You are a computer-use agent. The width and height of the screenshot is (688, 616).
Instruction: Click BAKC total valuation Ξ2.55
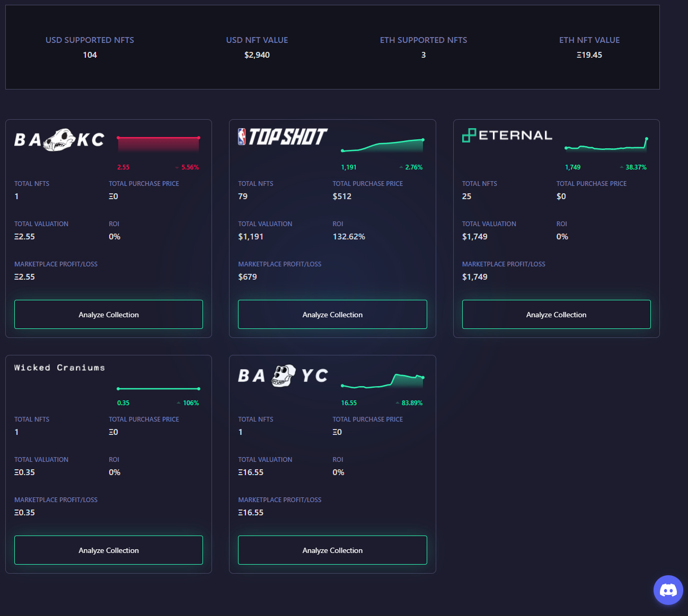tap(24, 237)
